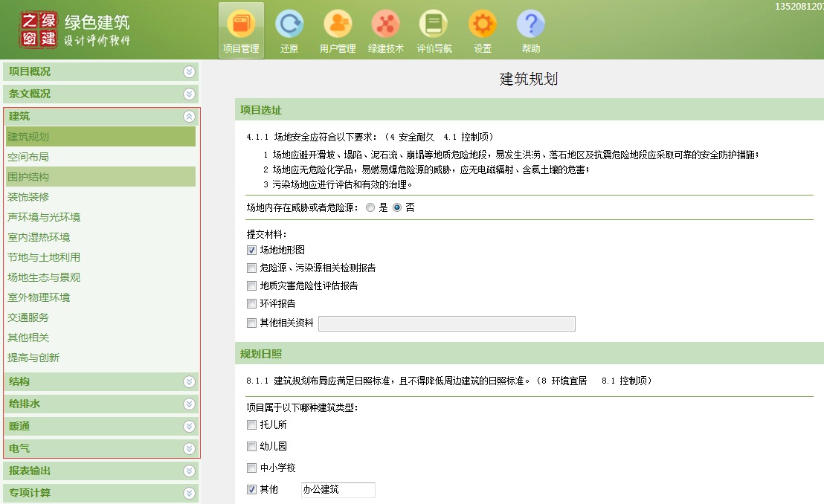Go to 空间布局 in the sidebar
Screen dimensions: 824x504
click(28, 157)
